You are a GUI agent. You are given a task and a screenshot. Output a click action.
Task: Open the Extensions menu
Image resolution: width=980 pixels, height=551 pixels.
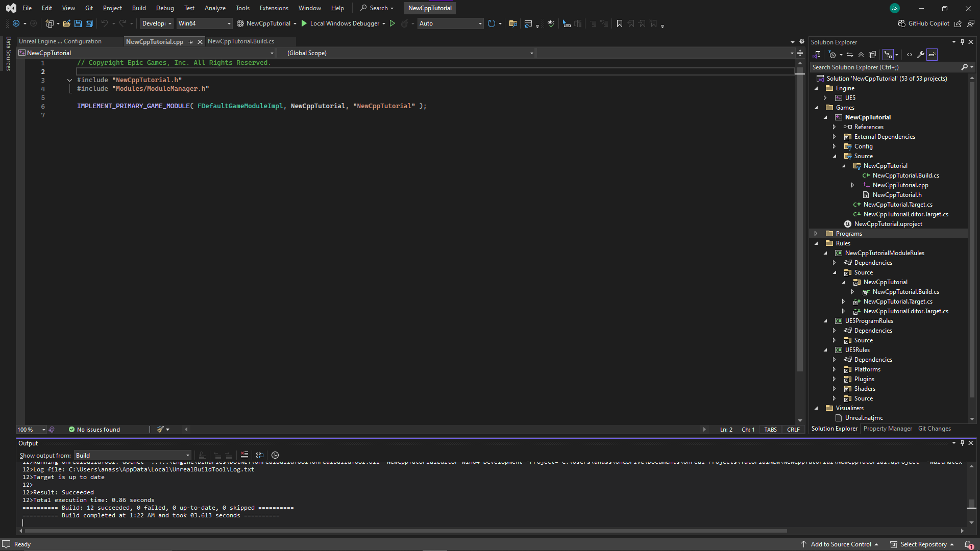274,8
